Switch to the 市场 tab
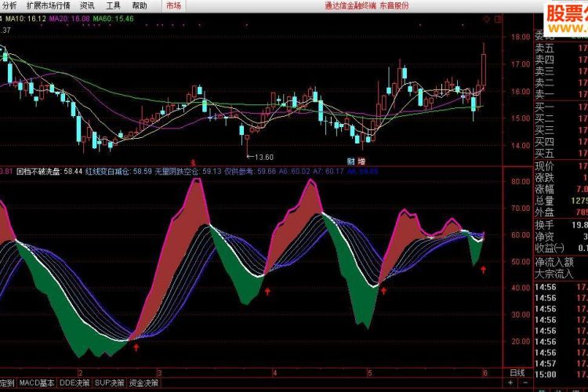The height and width of the screenshot is (392, 588). pyautogui.click(x=173, y=5)
